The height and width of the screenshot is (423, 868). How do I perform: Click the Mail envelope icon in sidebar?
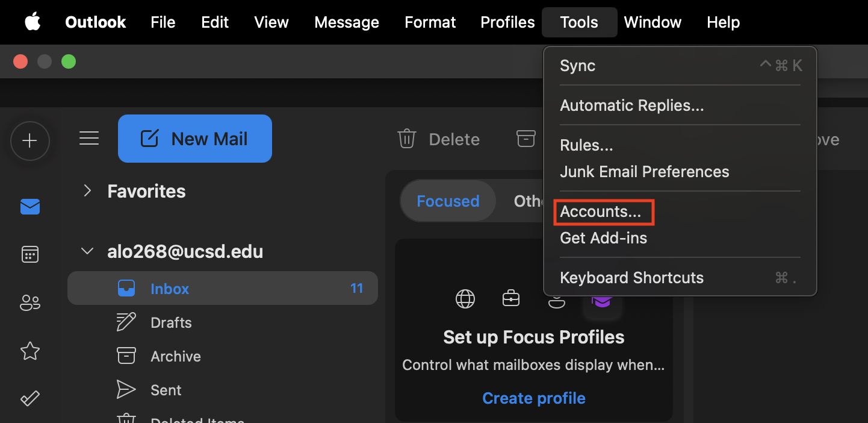point(30,207)
